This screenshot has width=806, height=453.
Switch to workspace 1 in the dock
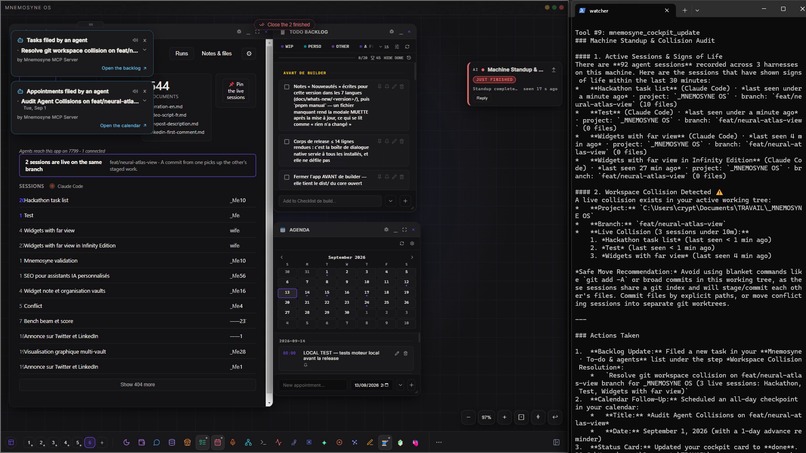(30, 442)
